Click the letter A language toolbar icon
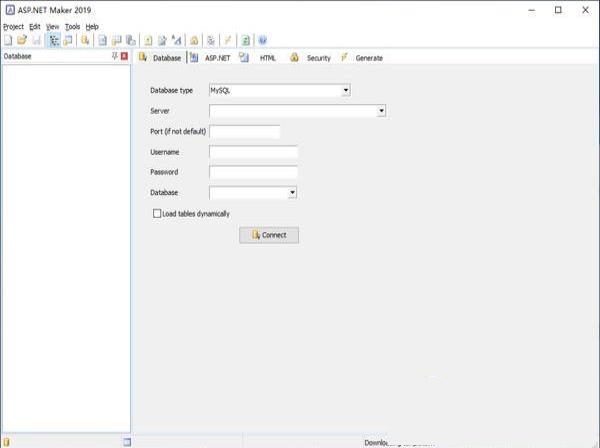Screen dimensions: 600x448 pyautogui.click(x=176, y=40)
